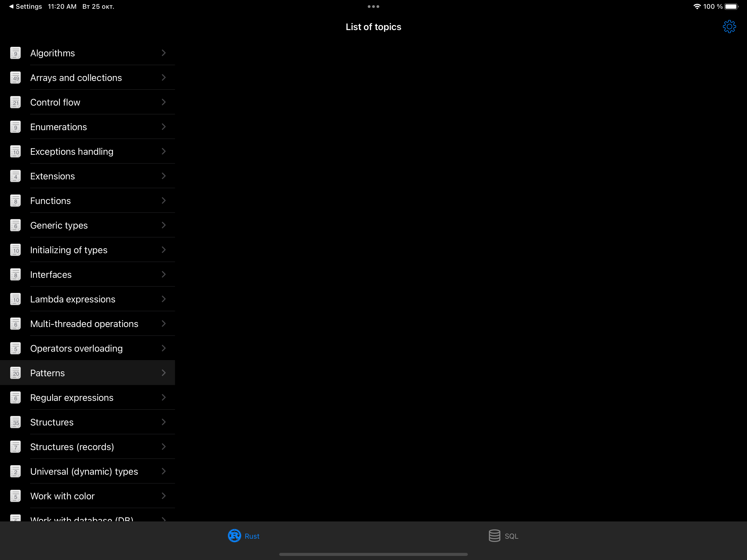Switch to the Rust tab

click(243, 536)
